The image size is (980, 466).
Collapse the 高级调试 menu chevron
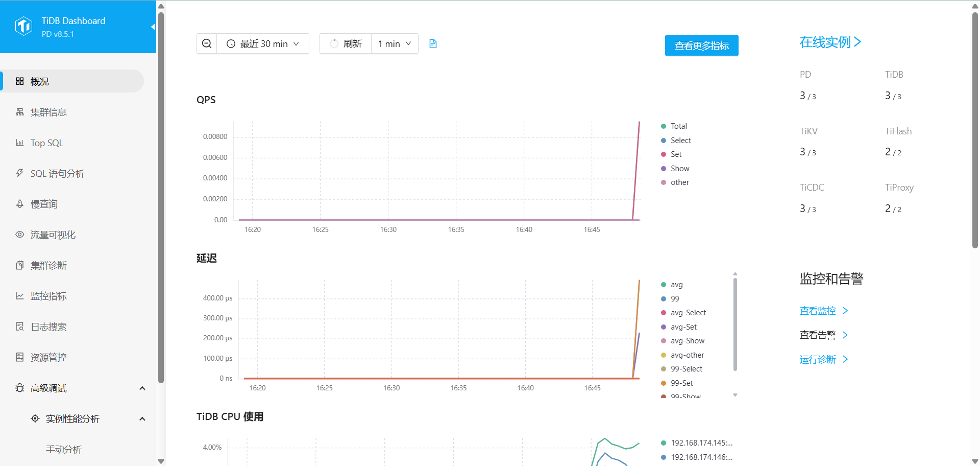point(142,388)
